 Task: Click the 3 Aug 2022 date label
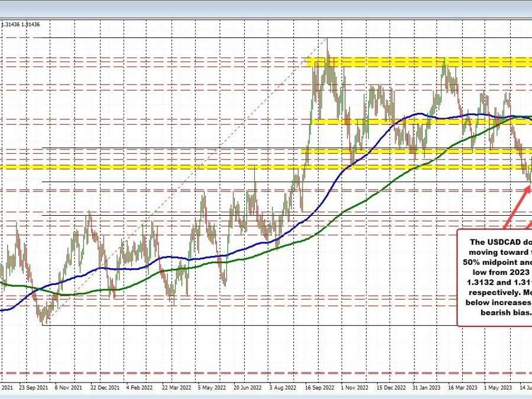coord(283,388)
